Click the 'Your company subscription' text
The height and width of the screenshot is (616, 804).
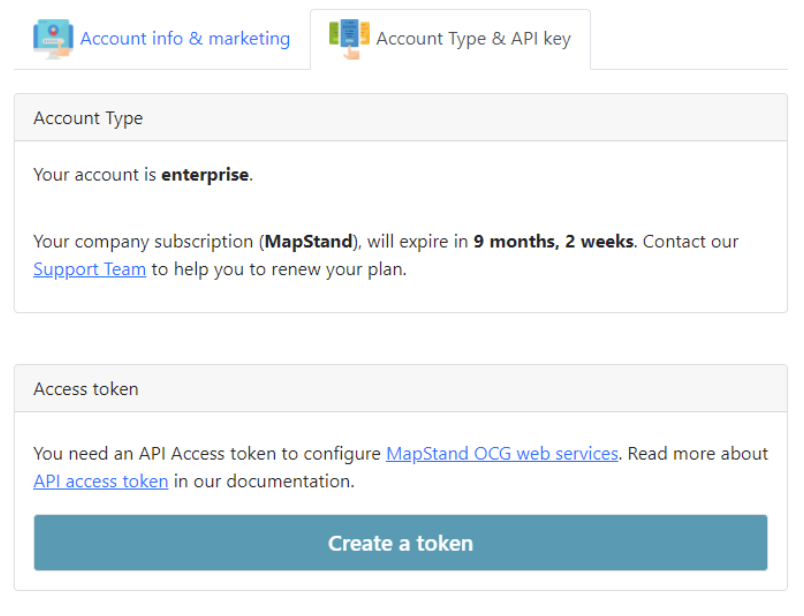click(144, 242)
